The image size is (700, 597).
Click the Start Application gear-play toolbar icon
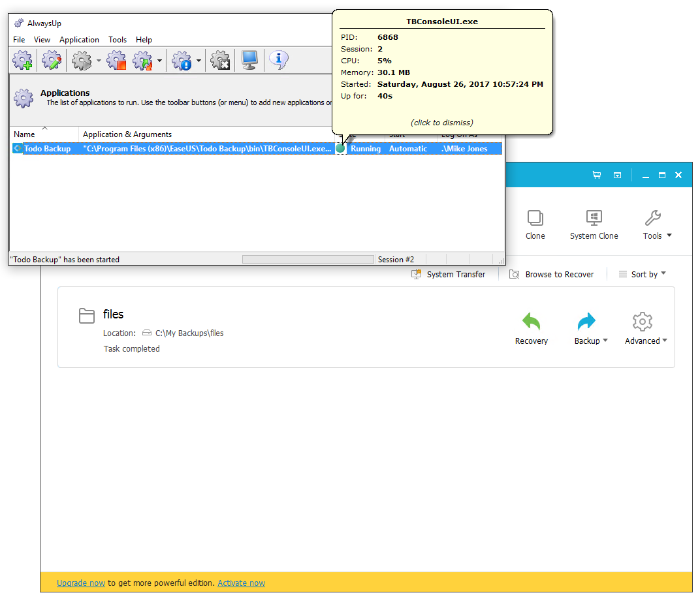coord(82,60)
